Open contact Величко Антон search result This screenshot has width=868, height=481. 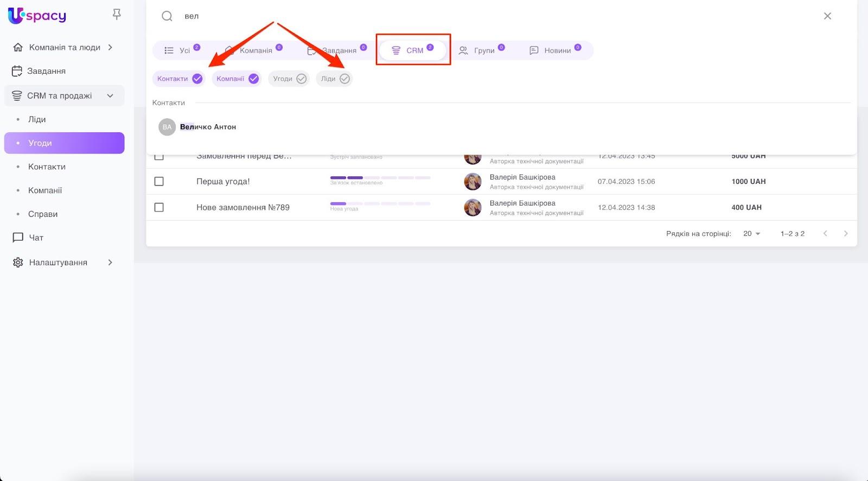click(x=208, y=127)
